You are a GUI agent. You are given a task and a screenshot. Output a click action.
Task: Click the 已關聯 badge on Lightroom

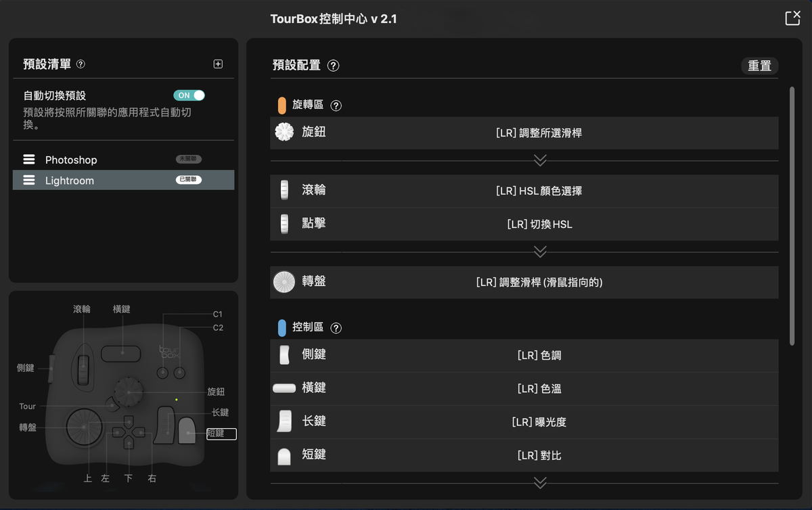click(x=189, y=180)
